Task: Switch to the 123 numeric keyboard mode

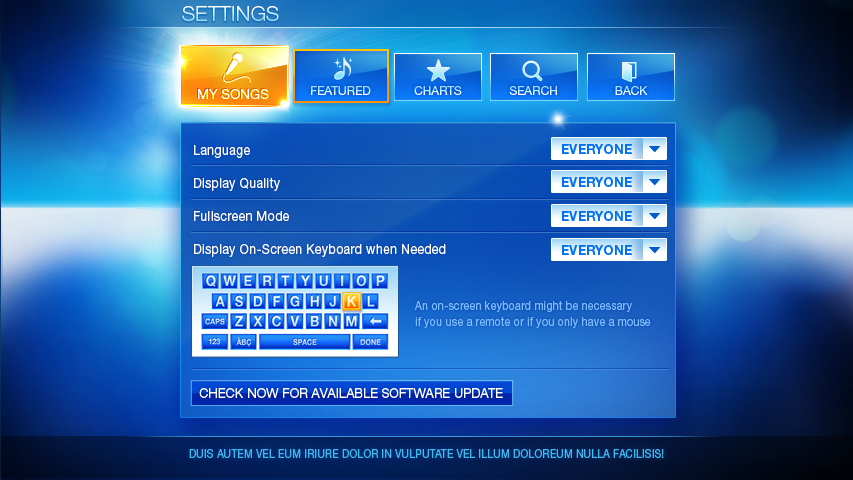Action: pos(214,342)
